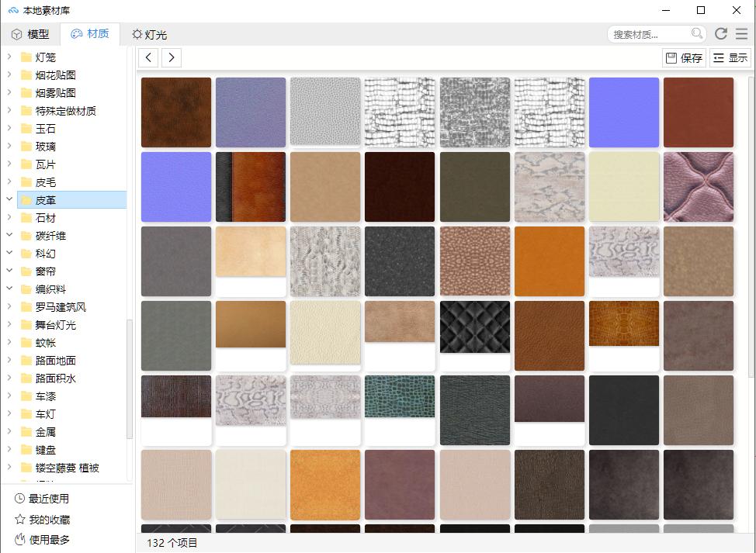The width and height of the screenshot is (756, 553).
Task: Open 我的收藏 favorites with the star icon
Action: 49,519
